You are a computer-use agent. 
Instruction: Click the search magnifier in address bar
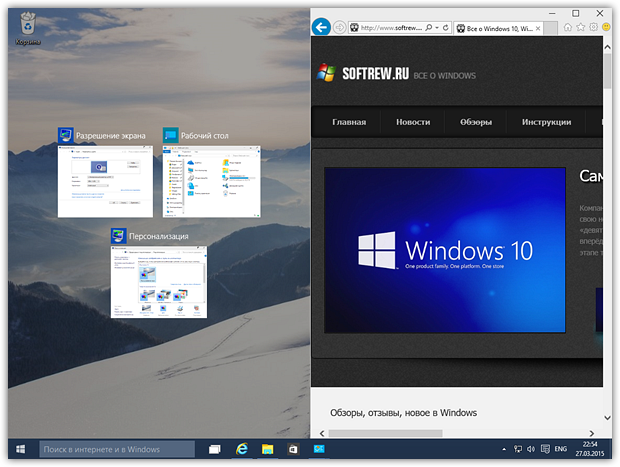coord(429,28)
